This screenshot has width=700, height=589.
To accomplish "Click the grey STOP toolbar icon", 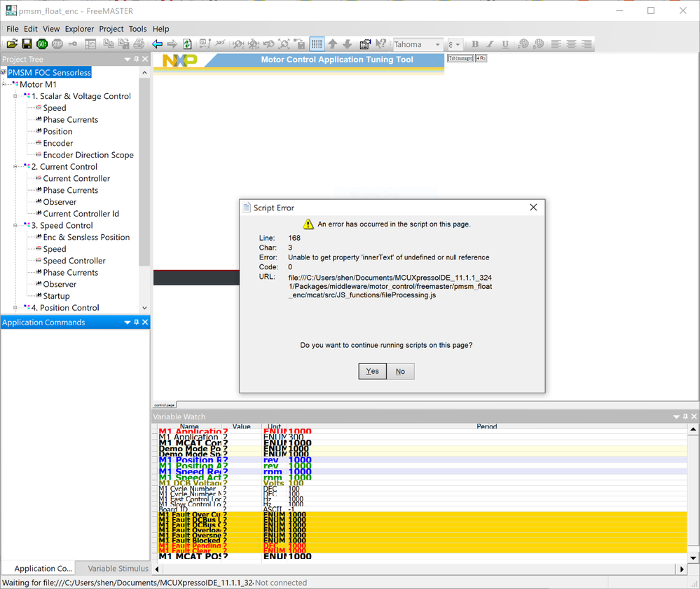I will pyautogui.click(x=57, y=43).
